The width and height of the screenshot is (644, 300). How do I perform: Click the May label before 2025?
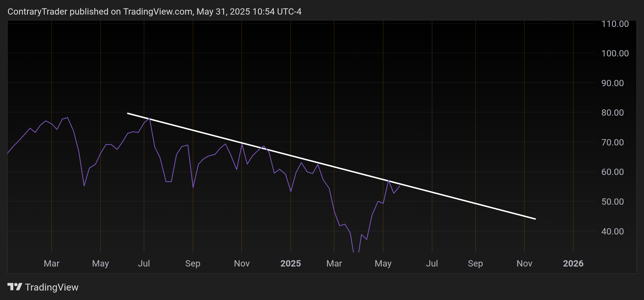click(101, 263)
